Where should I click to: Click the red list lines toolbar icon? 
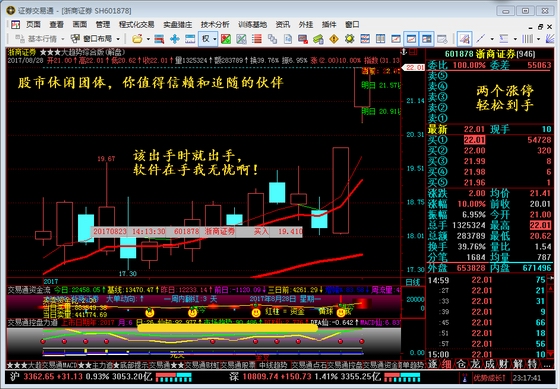click(x=256, y=39)
